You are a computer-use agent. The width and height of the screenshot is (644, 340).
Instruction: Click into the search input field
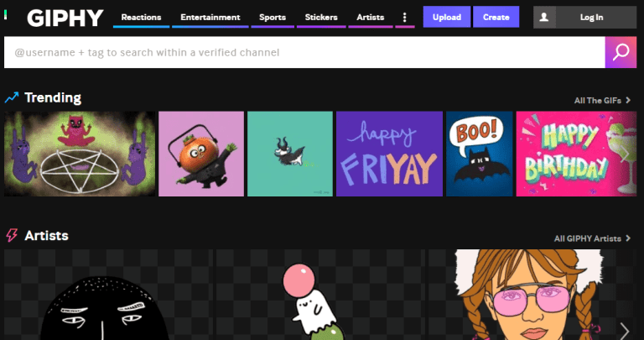[302, 53]
